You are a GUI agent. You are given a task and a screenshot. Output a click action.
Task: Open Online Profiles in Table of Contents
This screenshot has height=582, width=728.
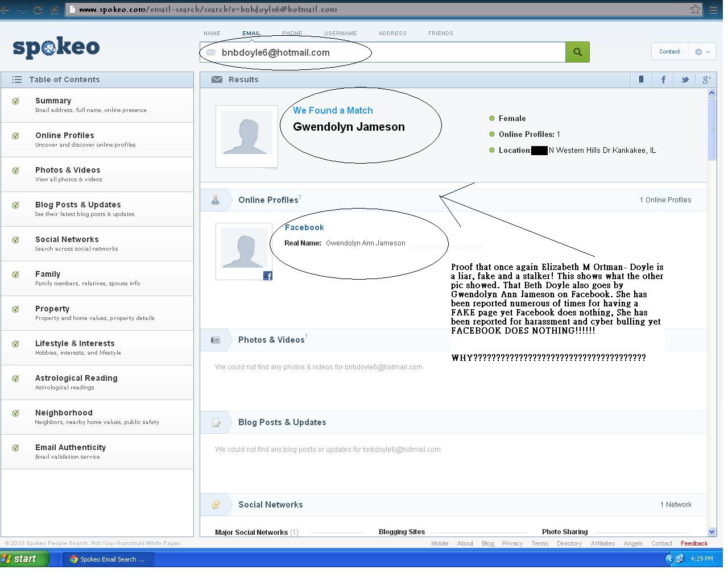pyautogui.click(x=97, y=140)
